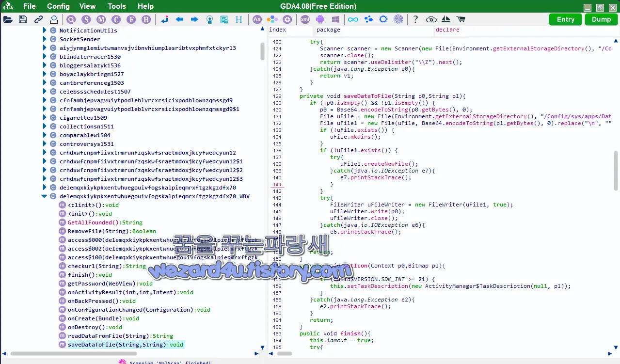Select the saveDataToFile(String,String):void method
This screenshot has width=620, height=364.
click(126, 345)
